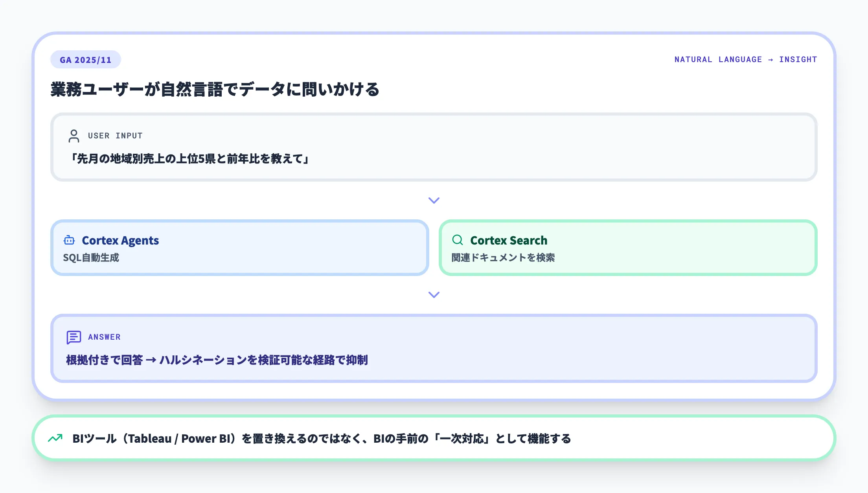
Task: Click the magnifier icon beside Cortex Search
Action: point(458,240)
